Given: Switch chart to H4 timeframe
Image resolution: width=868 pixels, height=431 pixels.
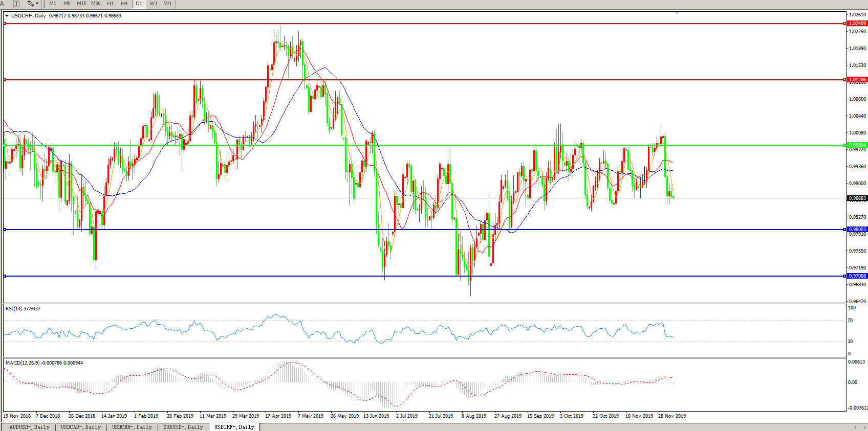Looking at the screenshot, I should pyautogui.click(x=124, y=4).
